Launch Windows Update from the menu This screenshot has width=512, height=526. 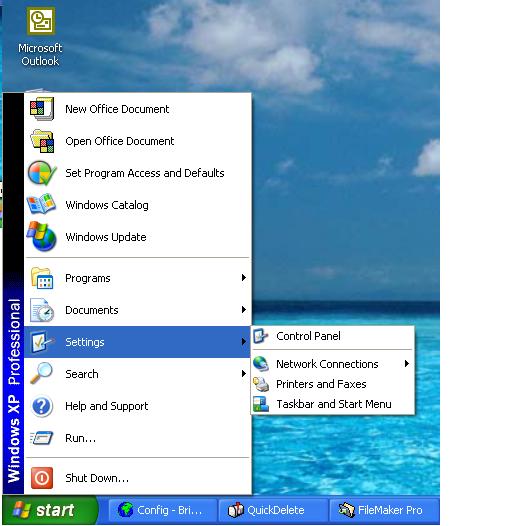click(x=138, y=237)
